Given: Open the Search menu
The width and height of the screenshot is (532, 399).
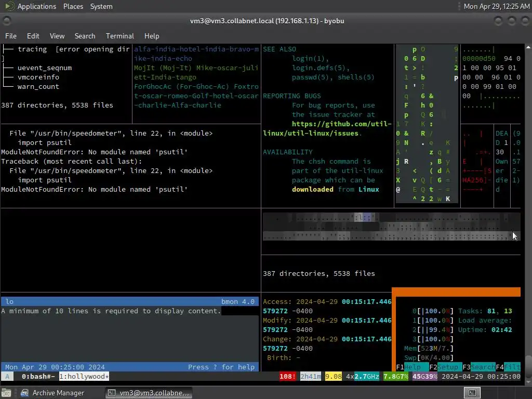Looking at the screenshot, I should pos(85,36).
